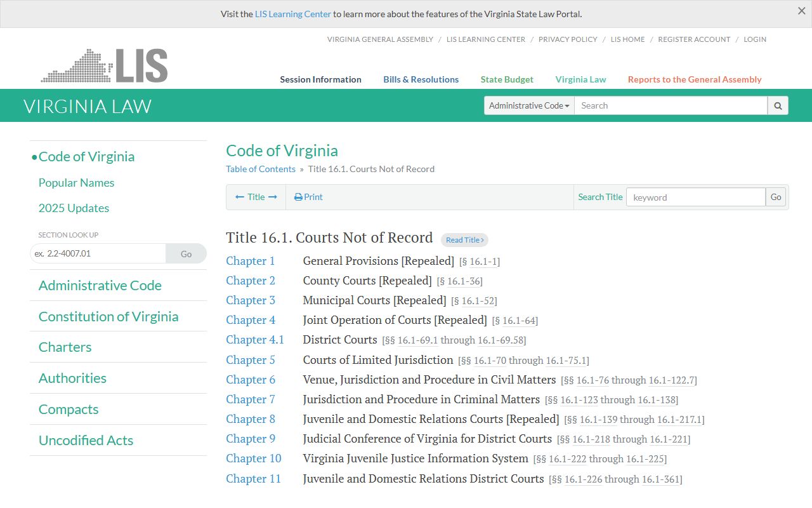Go to LIS Home link
812x508 pixels.
(627, 39)
